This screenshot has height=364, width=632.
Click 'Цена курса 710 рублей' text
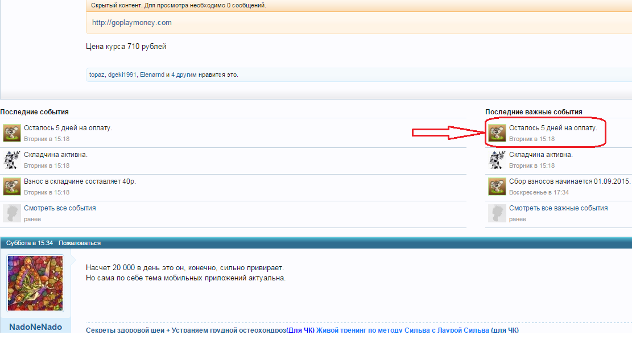126,47
